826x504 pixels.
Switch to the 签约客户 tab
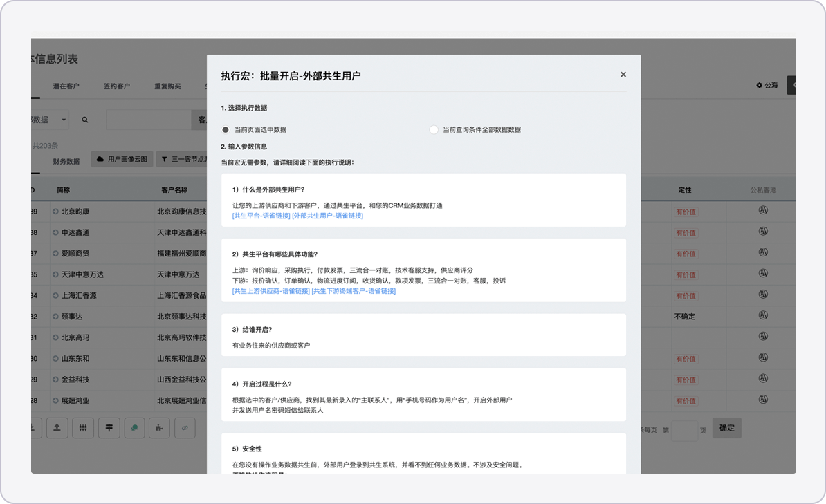[117, 86]
